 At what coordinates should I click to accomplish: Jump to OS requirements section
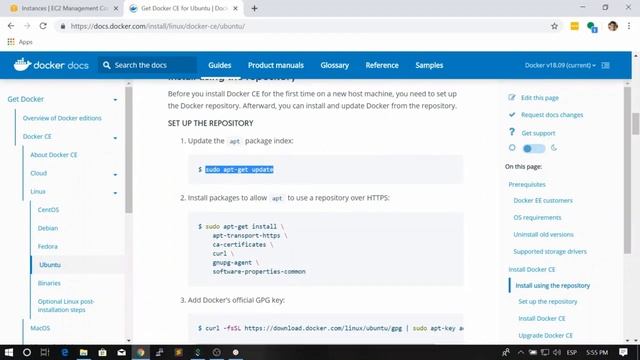pyautogui.click(x=537, y=218)
